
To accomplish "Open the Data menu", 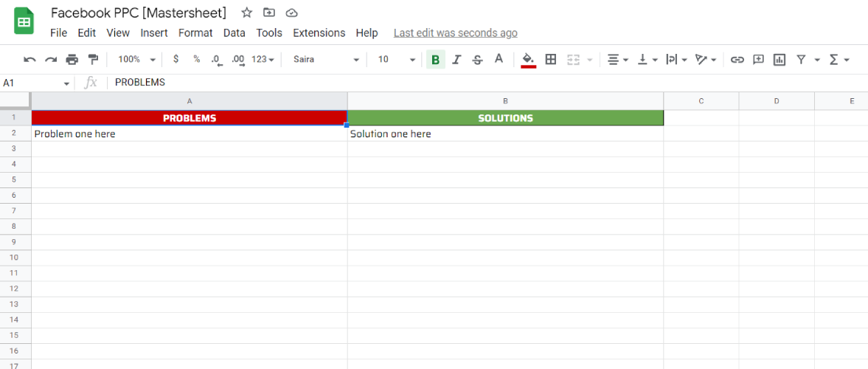I will click(x=235, y=33).
